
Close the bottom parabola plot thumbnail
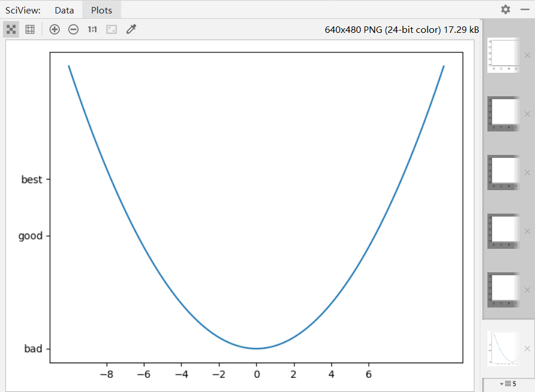(x=527, y=348)
